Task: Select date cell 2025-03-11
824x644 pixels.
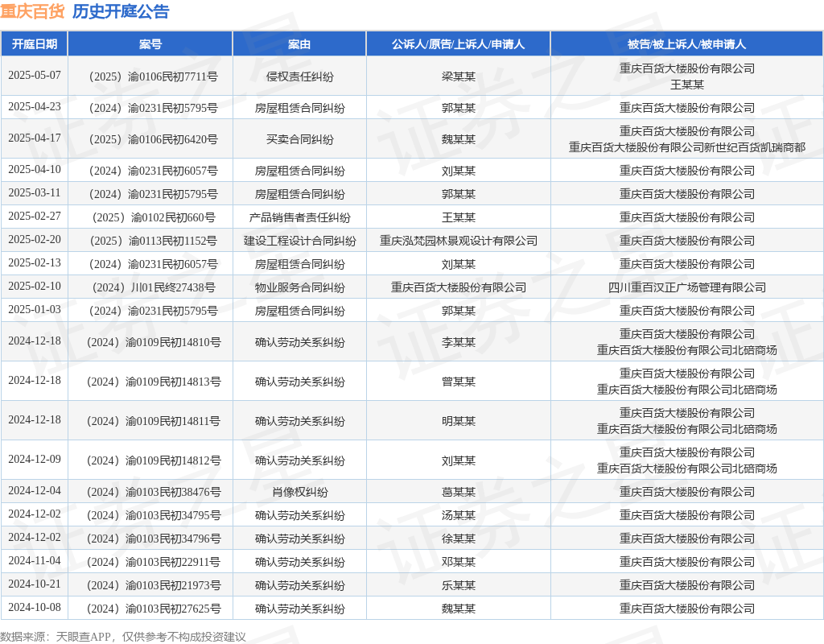Action: (x=34, y=192)
